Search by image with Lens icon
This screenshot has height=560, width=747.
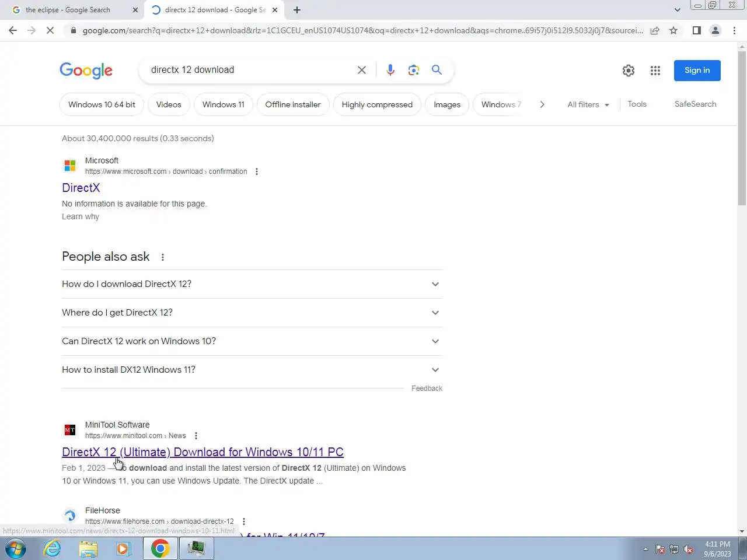414,70
